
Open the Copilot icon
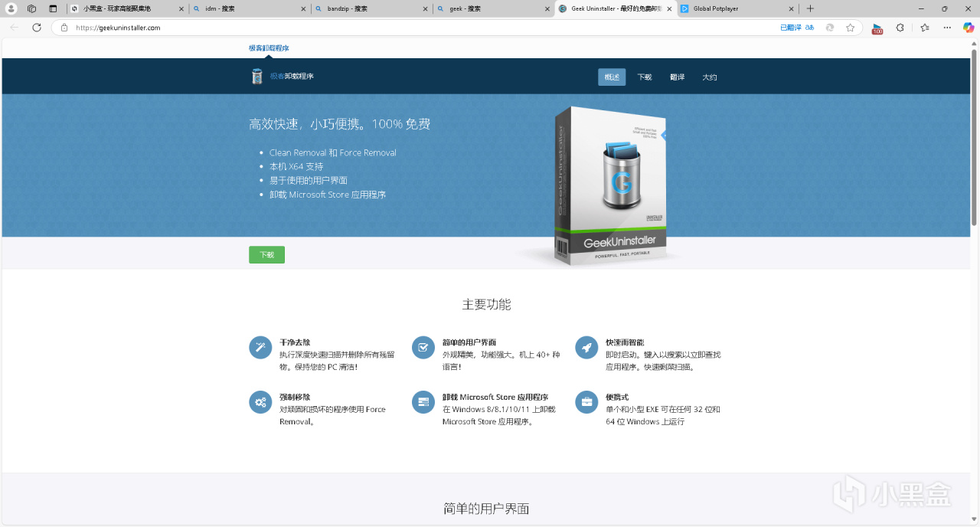pos(968,28)
